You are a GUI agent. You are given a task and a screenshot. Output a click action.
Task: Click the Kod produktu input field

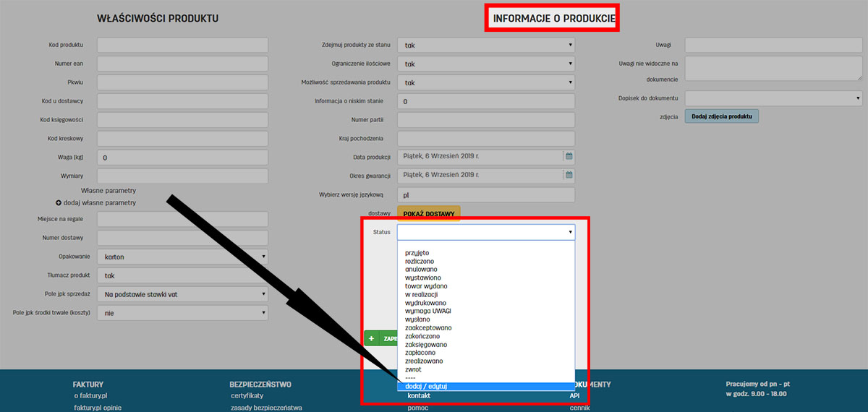(182, 45)
